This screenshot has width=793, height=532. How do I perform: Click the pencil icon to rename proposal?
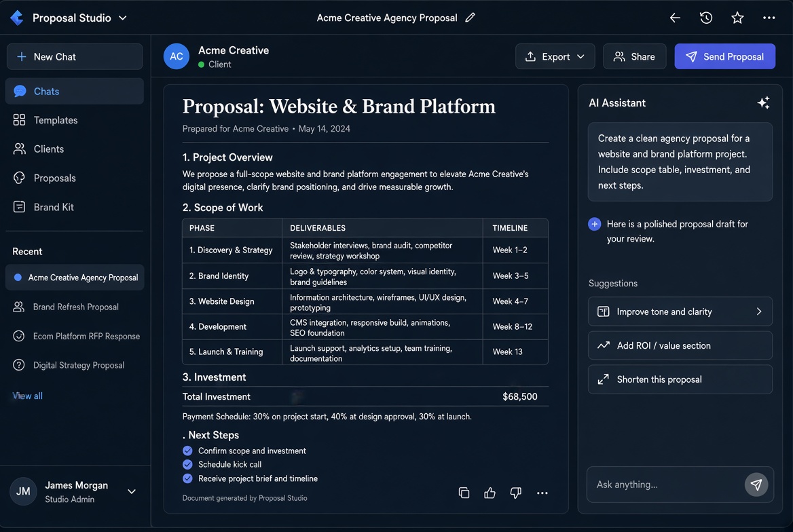click(470, 18)
